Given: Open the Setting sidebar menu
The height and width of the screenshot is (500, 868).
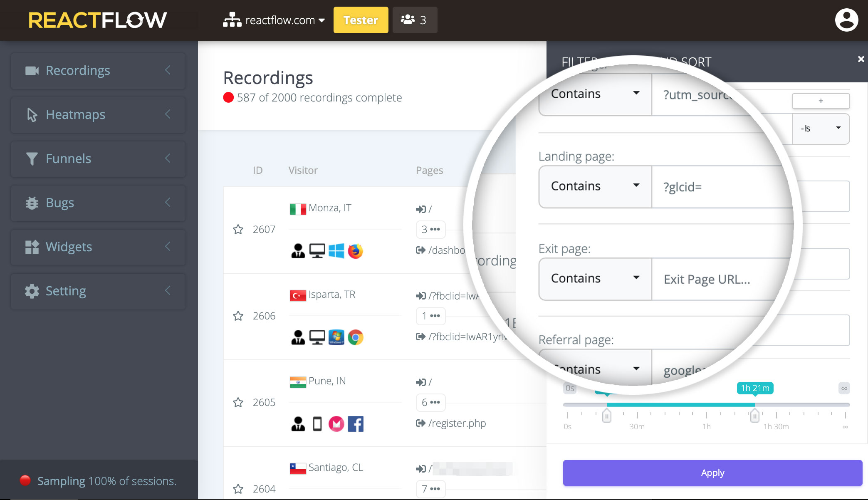Looking at the screenshot, I should (x=98, y=291).
